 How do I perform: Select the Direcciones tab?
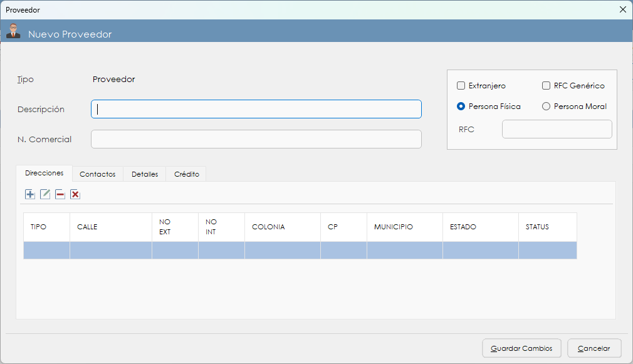tap(44, 173)
